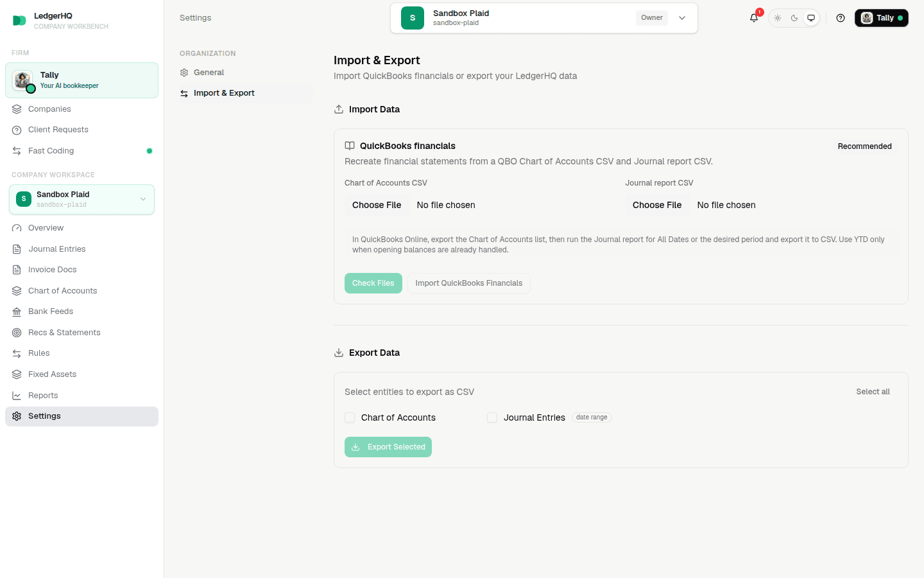Go to Journal Entries

click(81, 249)
